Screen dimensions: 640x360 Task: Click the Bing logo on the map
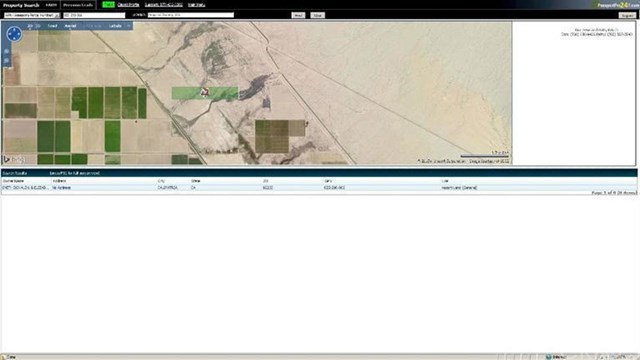point(14,159)
